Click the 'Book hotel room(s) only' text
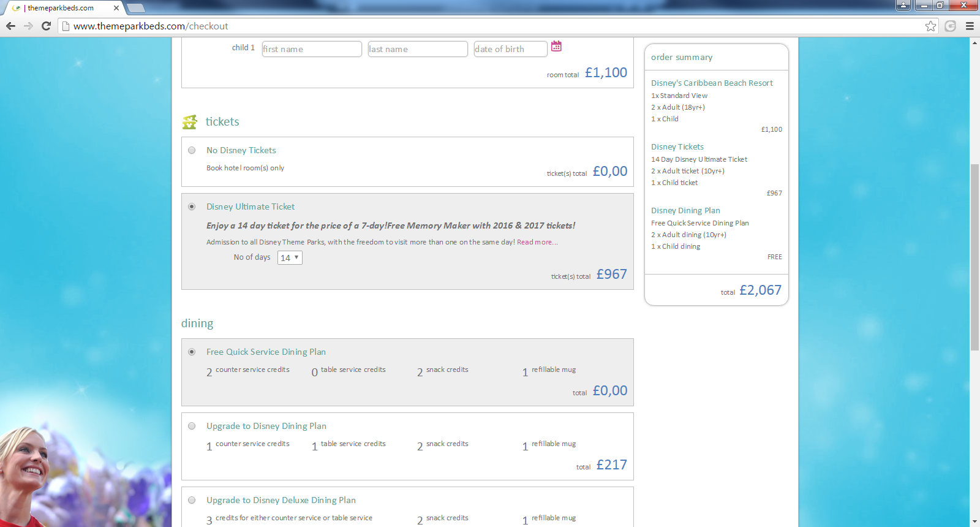This screenshot has height=527, width=980. (245, 168)
